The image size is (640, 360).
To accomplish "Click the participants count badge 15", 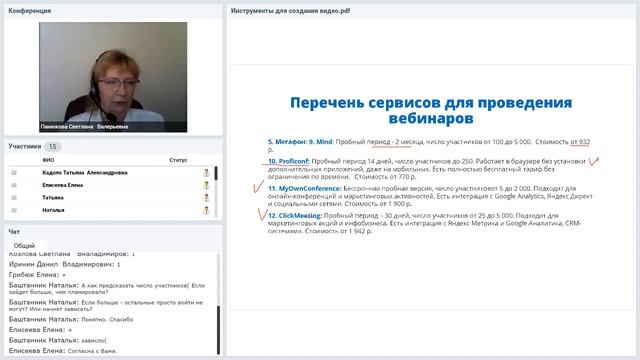I will click(x=52, y=147).
